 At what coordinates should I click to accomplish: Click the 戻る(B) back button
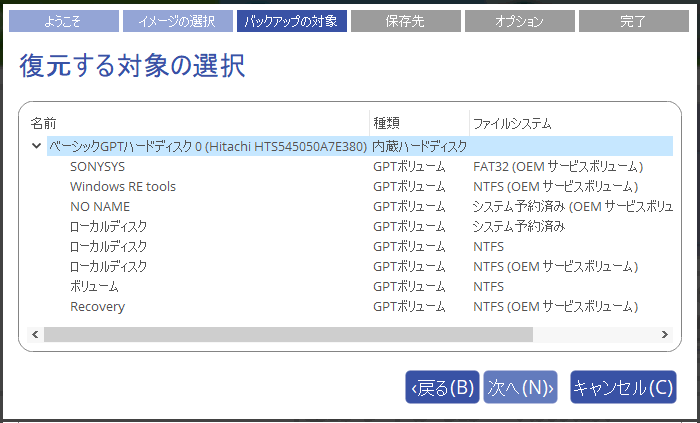coord(442,387)
